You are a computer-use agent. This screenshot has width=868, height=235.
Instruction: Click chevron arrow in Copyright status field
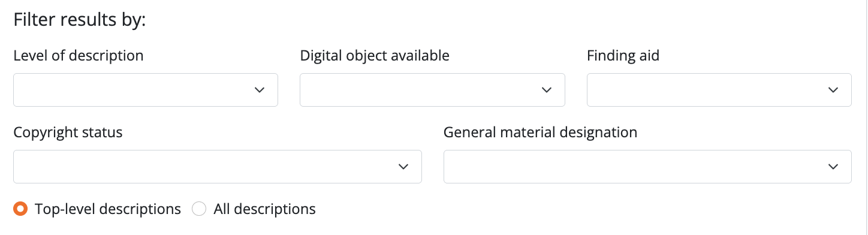pos(403,167)
